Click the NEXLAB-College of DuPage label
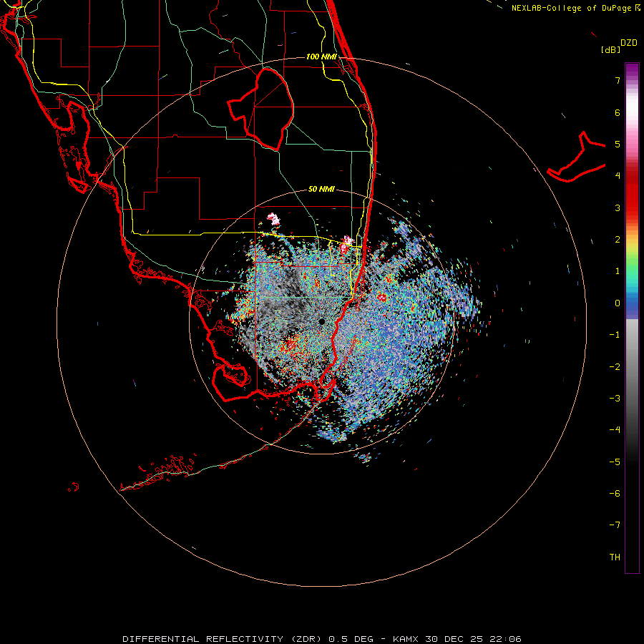Image resolution: width=644 pixels, height=644 pixels. point(572,8)
